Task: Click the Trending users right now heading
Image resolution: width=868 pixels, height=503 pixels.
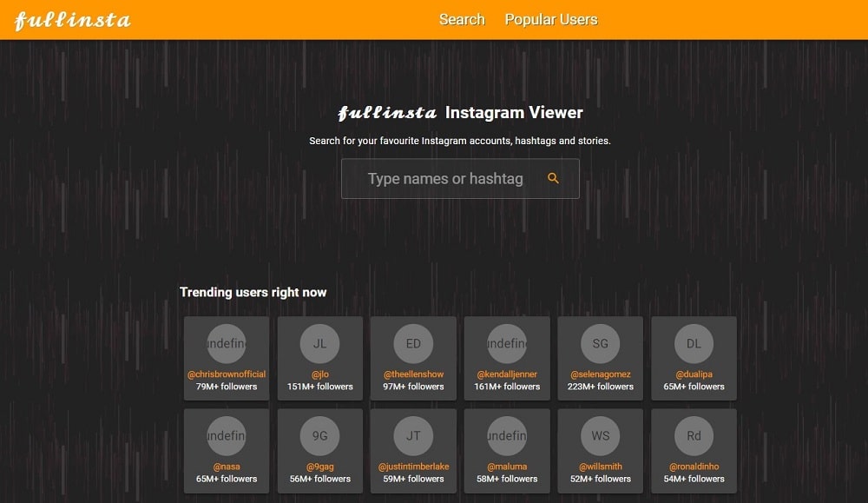Action: point(253,292)
